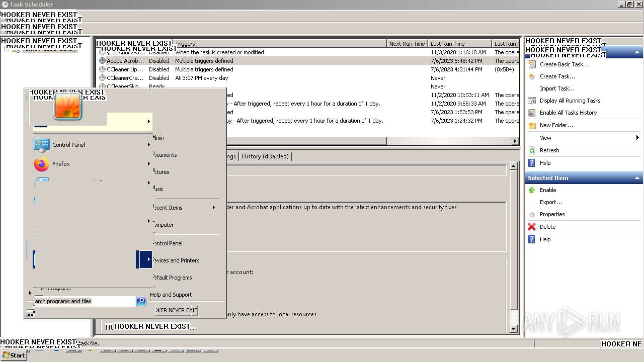The height and width of the screenshot is (362, 644).
Task: Click details pane scrollbar up arrow
Action: [513, 166]
